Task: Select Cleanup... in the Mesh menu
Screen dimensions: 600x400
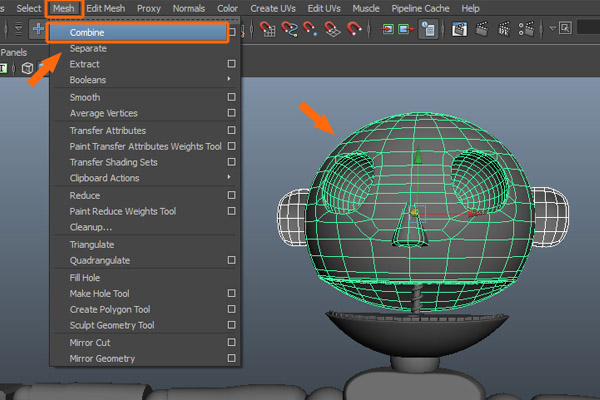Action: [91, 228]
